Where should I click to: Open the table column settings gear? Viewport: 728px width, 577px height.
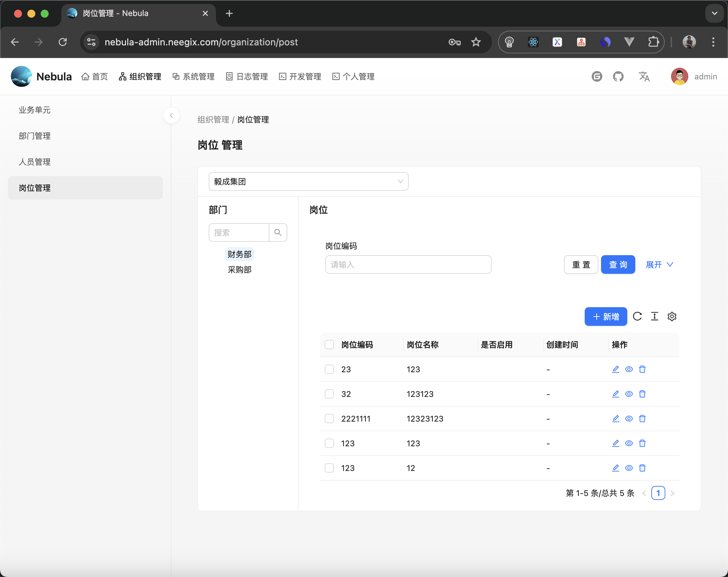pyautogui.click(x=672, y=317)
